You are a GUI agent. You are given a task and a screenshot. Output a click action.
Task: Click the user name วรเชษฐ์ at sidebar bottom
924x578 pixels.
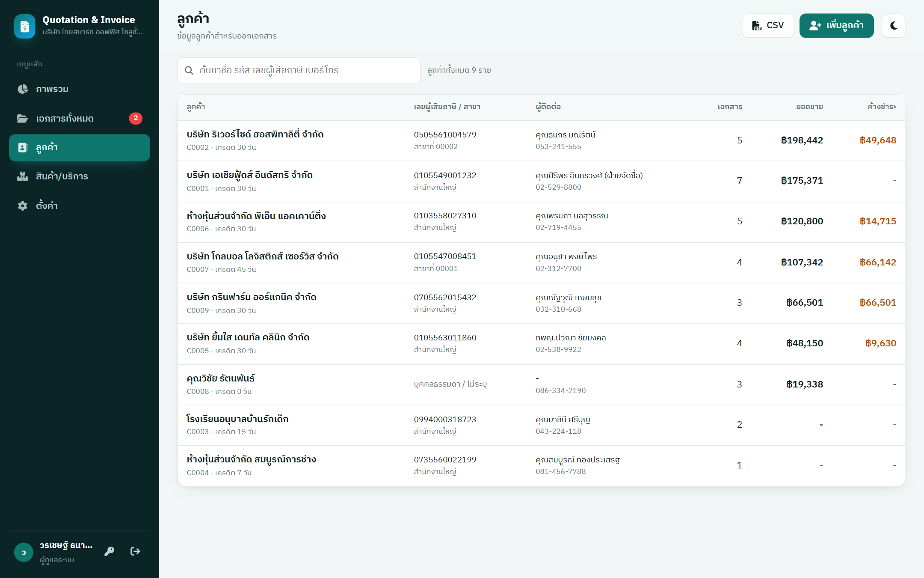click(x=66, y=545)
